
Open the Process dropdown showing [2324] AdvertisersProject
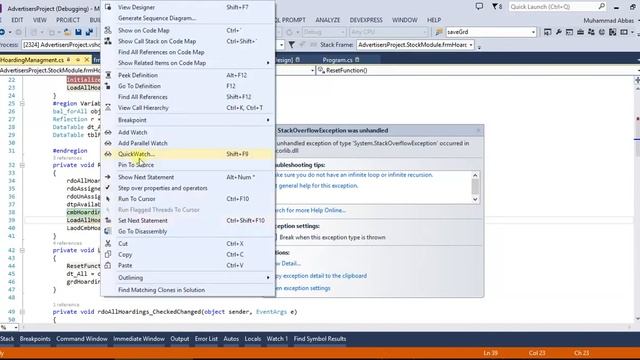281,44
